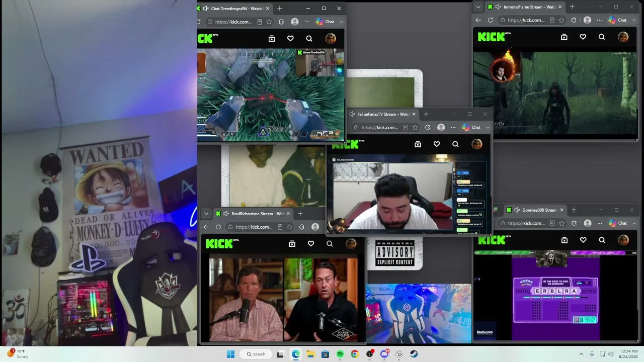Go back in the ImmoralFlame window
The height and width of the screenshot is (362, 644).
point(478,20)
